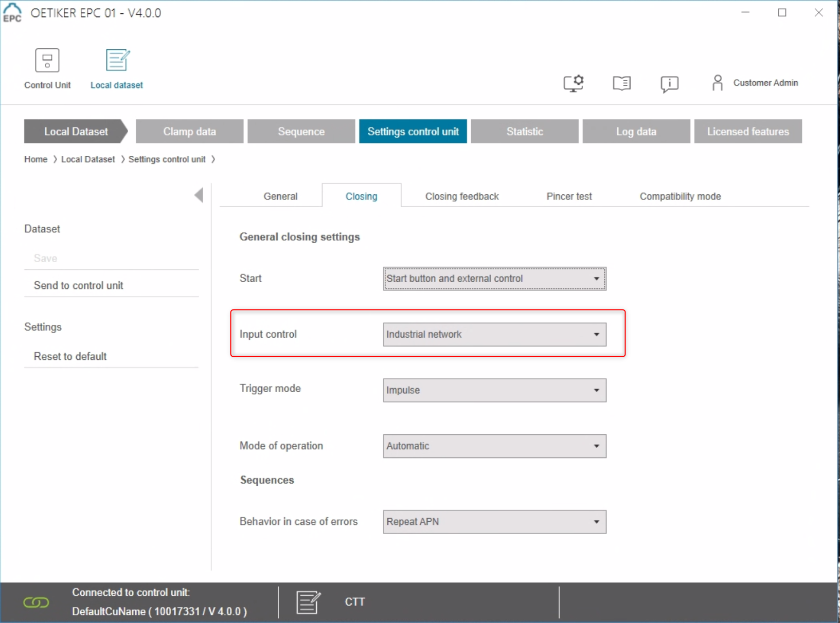This screenshot has height=623, width=840.
Task: Switch to the Closing feedback tab
Action: point(462,196)
